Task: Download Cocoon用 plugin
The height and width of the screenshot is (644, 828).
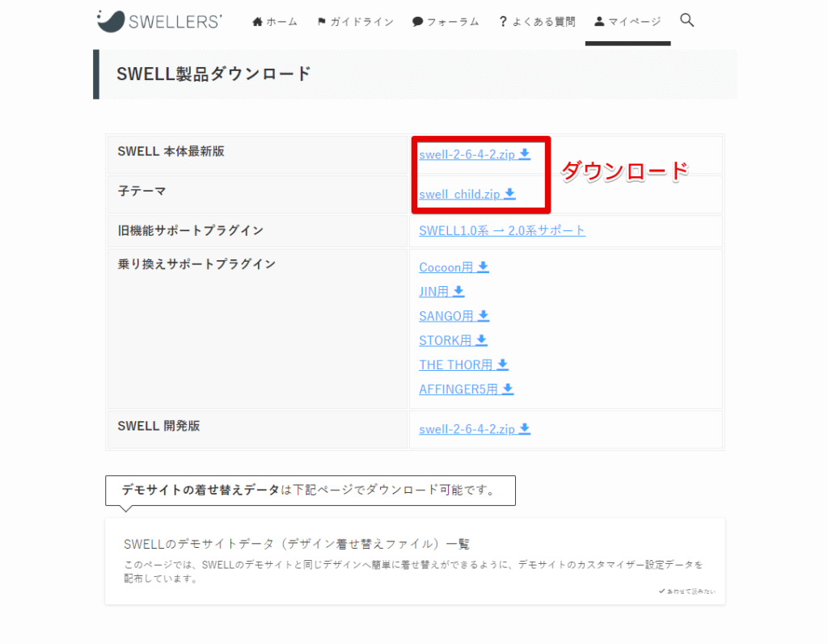Action: 454,267
